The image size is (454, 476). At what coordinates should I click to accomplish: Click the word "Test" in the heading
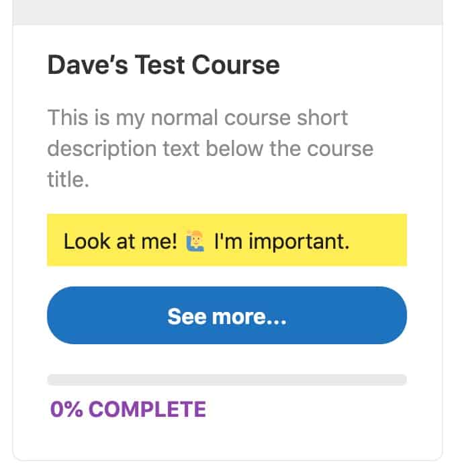(160, 65)
